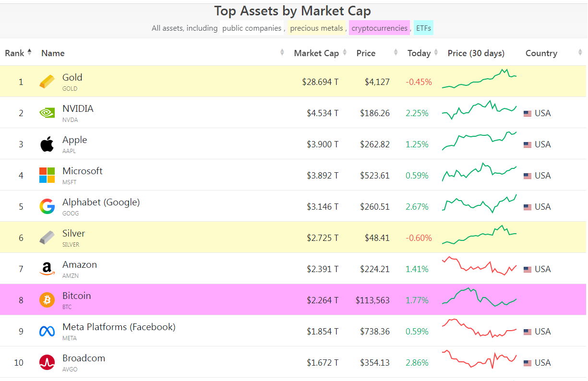Toggle the public companies filter
The width and height of the screenshot is (588, 381).
pyautogui.click(x=252, y=28)
